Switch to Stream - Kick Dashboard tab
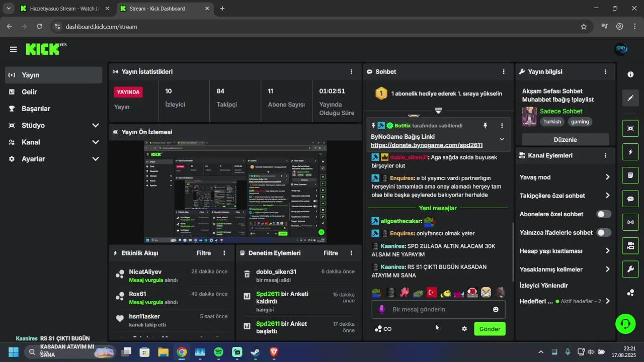Image resolution: width=644 pixels, height=362 pixels. pyautogui.click(x=165, y=9)
